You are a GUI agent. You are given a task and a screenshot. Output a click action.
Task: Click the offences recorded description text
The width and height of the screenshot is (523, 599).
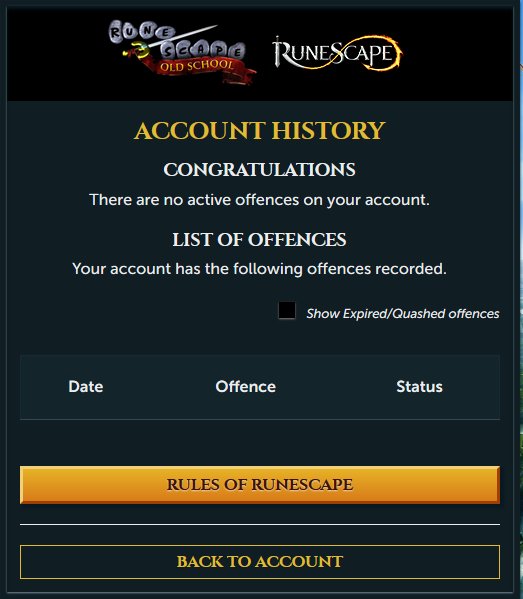[x=260, y=269]
